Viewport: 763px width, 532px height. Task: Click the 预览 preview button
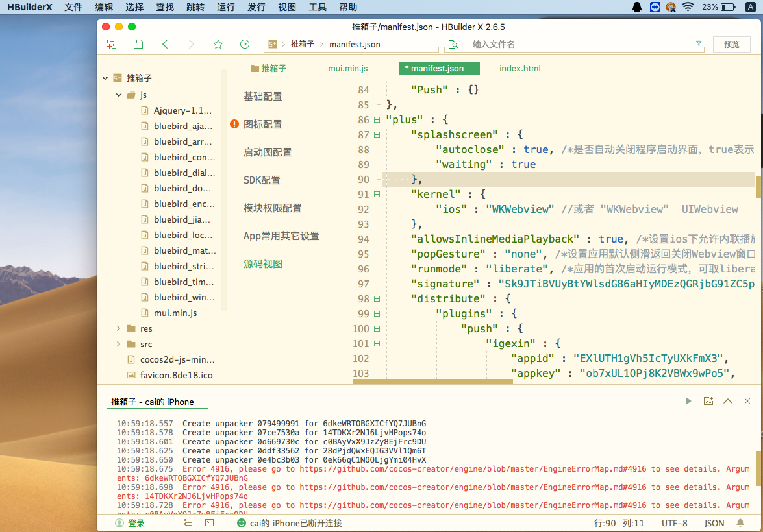click(x=731, y=44)
